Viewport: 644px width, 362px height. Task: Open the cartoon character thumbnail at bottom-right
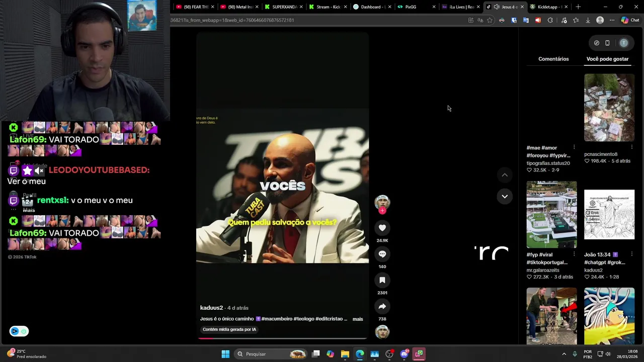point(609,316)
